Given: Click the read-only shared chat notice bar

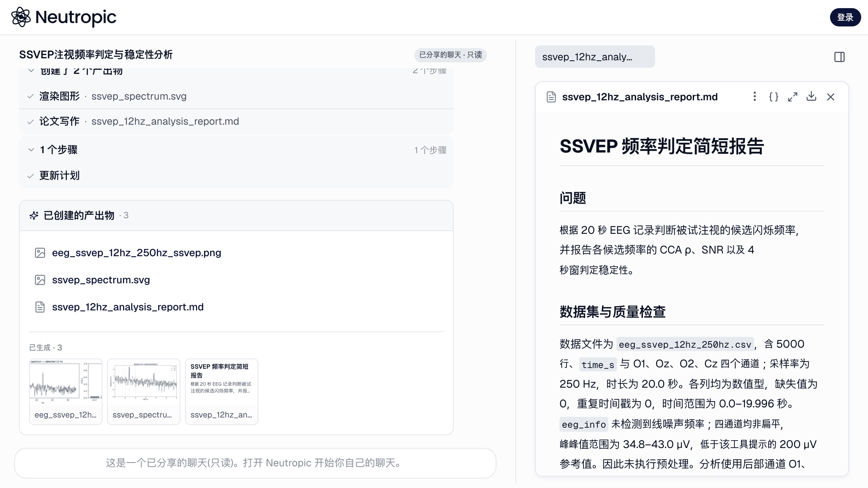Looking at the screenshot, I should 255,463.
